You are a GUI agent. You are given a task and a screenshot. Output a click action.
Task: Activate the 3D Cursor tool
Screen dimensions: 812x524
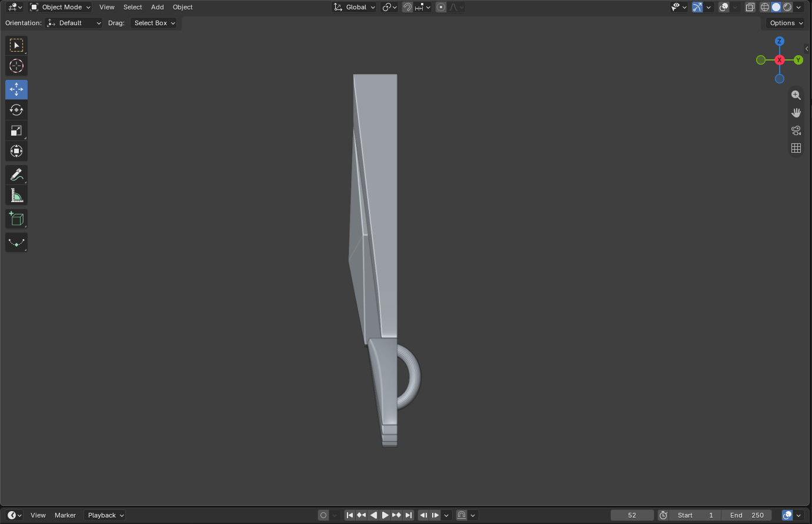click(16, 66)
